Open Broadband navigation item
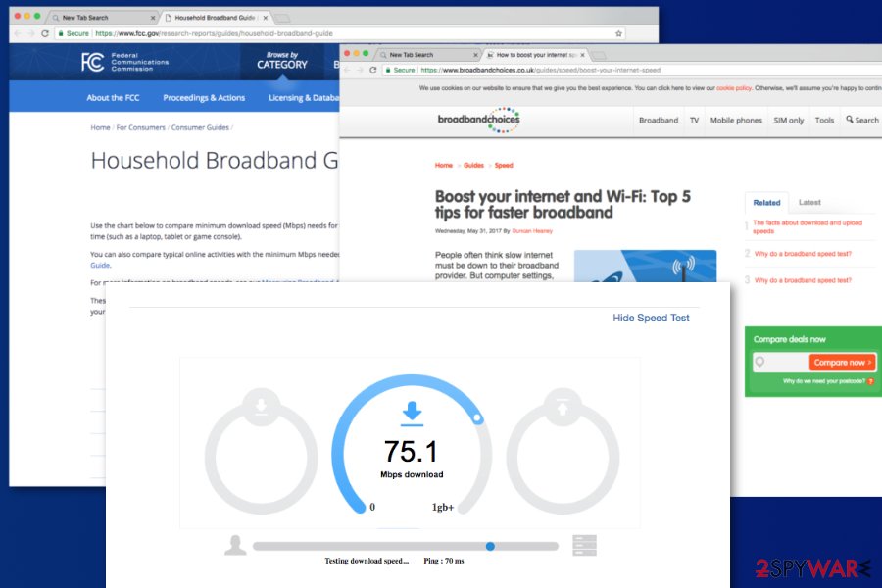This screenshot has height=588, width=882. [x=659, y=120]
